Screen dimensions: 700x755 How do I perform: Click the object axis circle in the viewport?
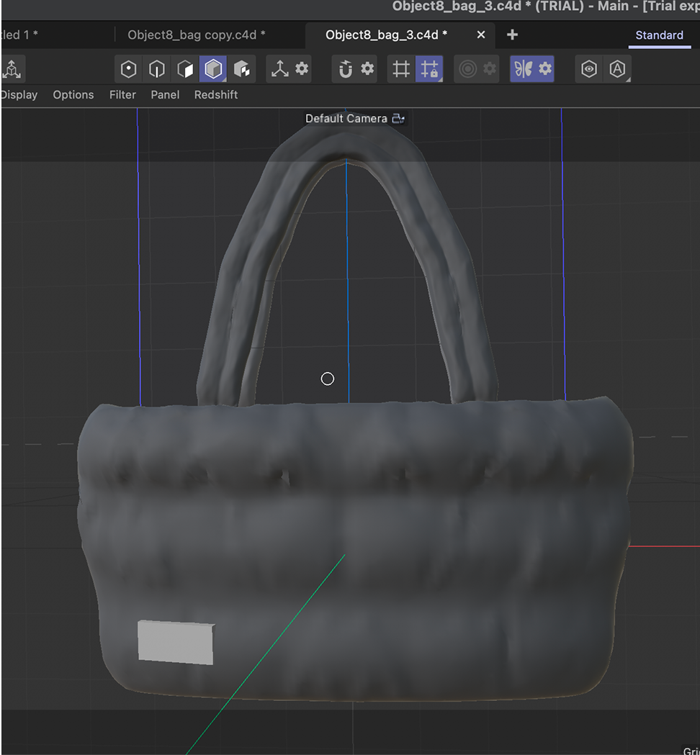pyautogui.click(x=328, y=379)
